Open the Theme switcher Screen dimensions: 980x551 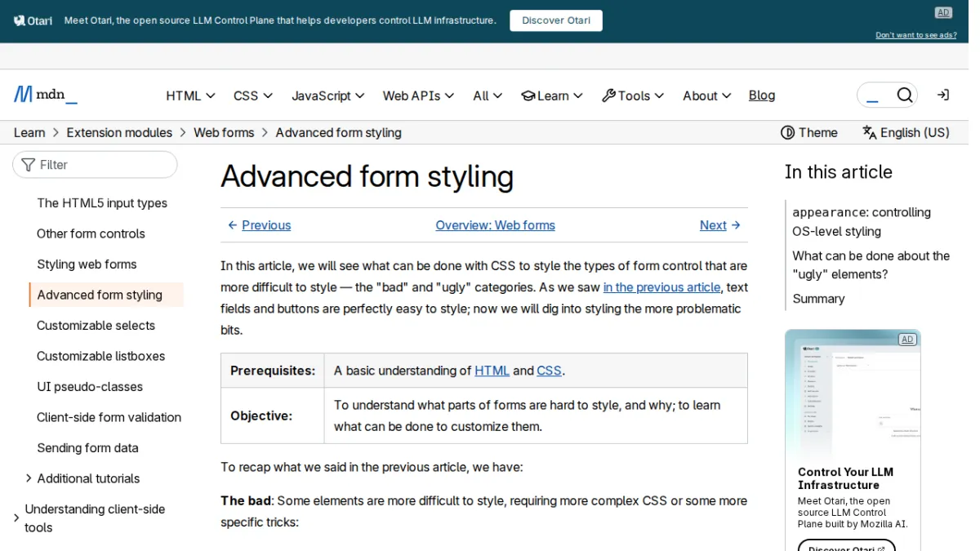pos(809,132)
